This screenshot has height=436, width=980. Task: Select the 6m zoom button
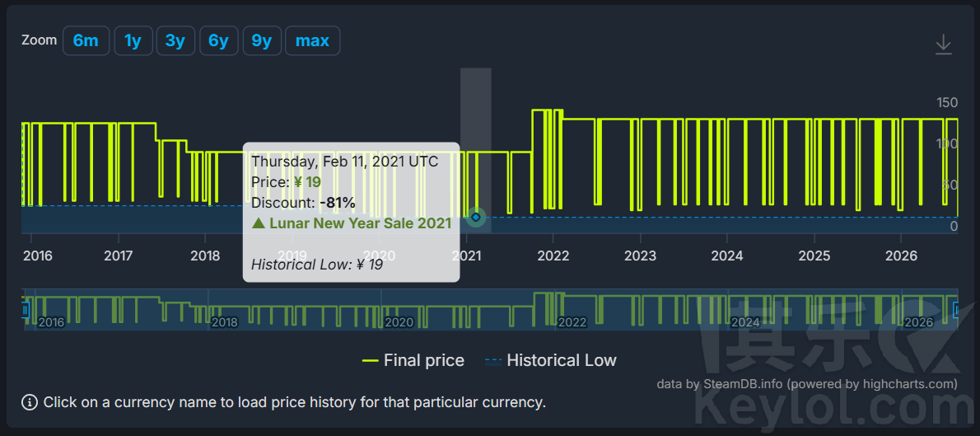click(x=86, y=40)
